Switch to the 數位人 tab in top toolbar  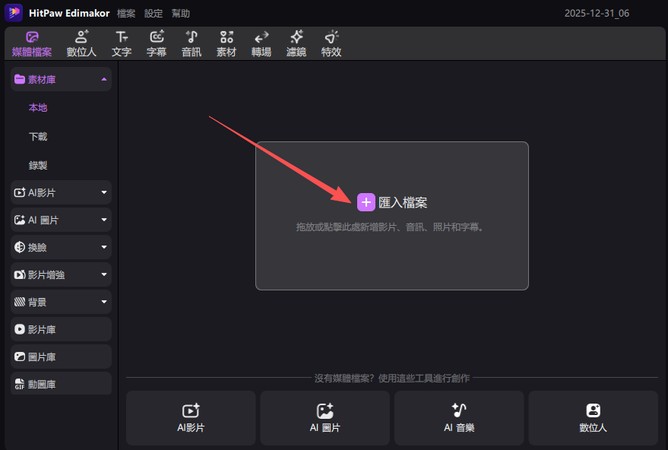tap(81, 44)
